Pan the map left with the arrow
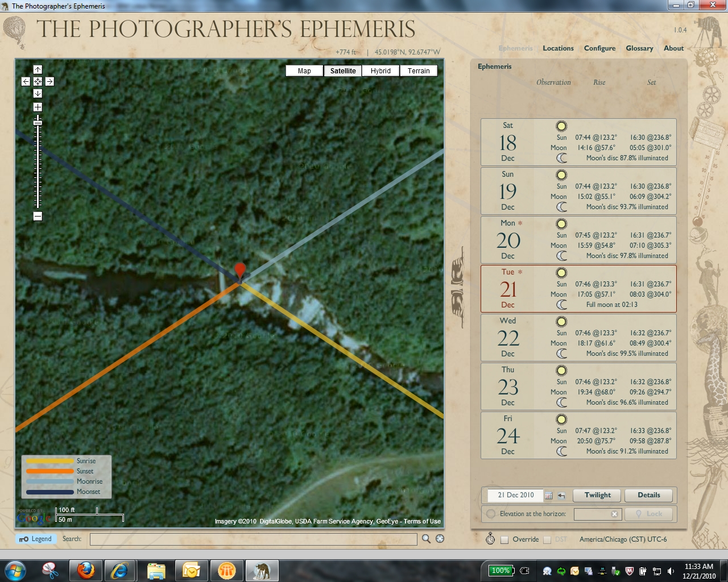This screenshot has width=728, height=582. 26,81
